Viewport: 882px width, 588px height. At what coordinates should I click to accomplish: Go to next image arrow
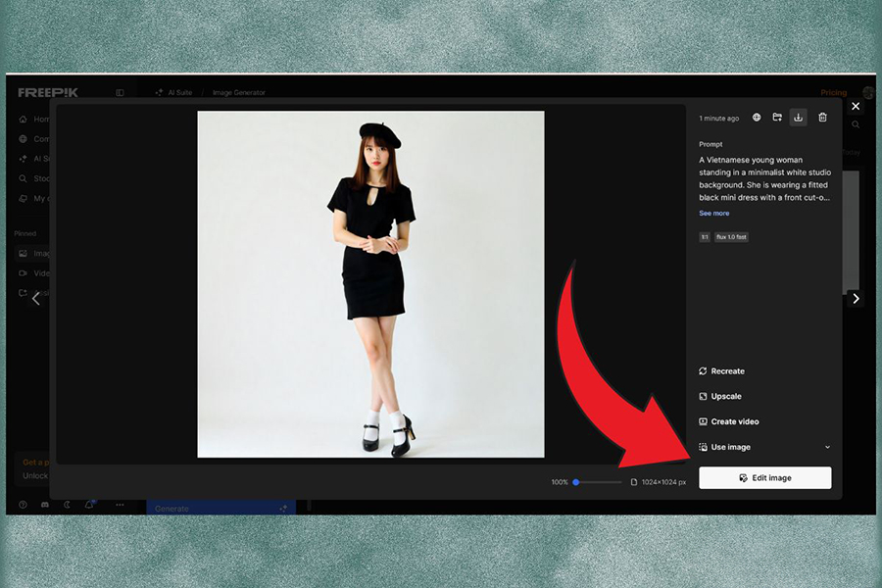tap(856, 299)
